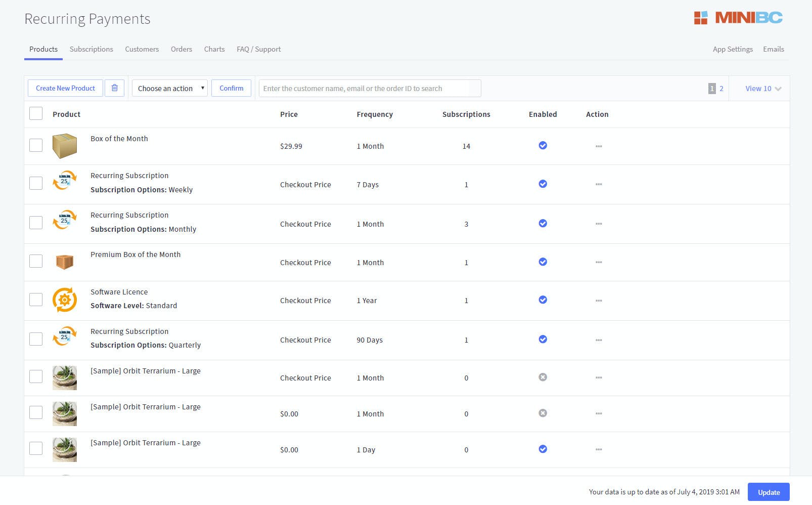The image size is (812, 505).
Task: Enable the $0.00 1 Month Orbit Terrarium
Action: [543, 413]
